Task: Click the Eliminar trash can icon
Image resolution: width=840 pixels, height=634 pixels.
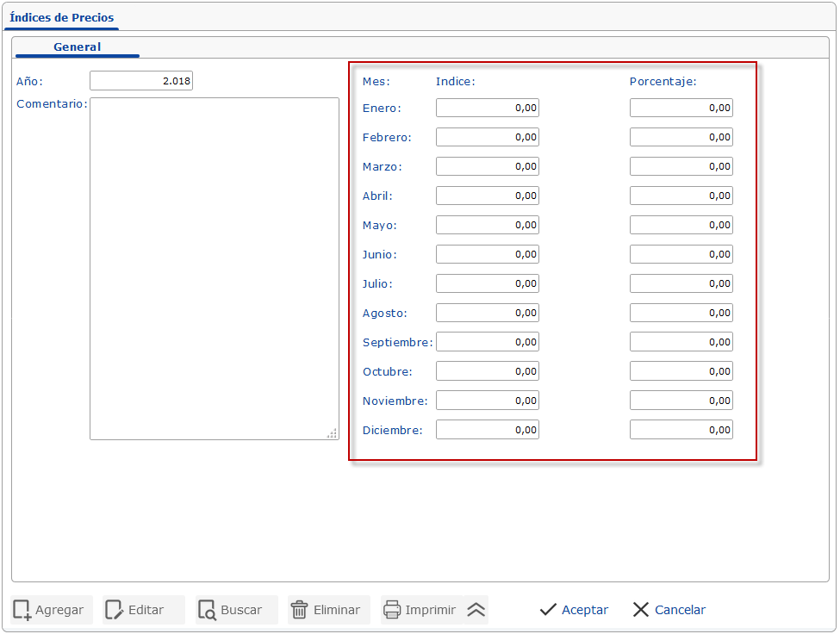Action: [299, 610]
